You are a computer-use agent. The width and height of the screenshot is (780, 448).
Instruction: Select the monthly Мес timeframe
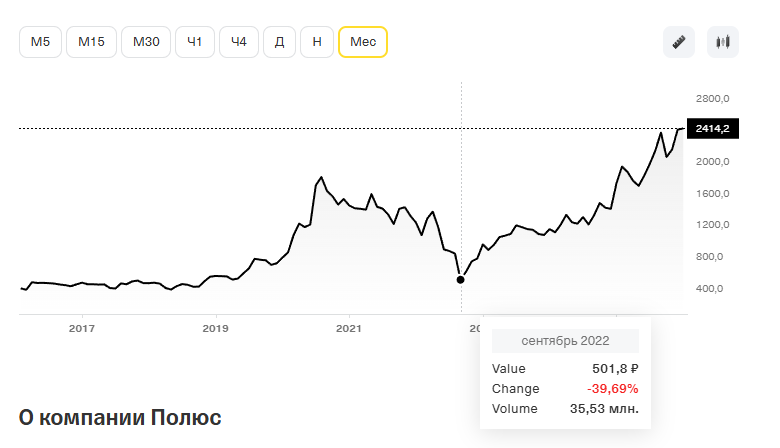pos(363,42)
